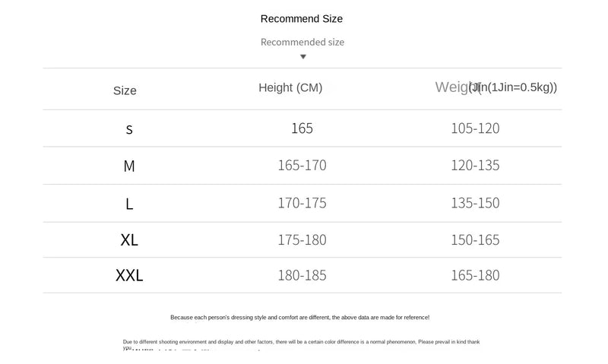Viewport: 608px width, 364px height.
Task: Click the 165 height value
Action: (302, 128)
